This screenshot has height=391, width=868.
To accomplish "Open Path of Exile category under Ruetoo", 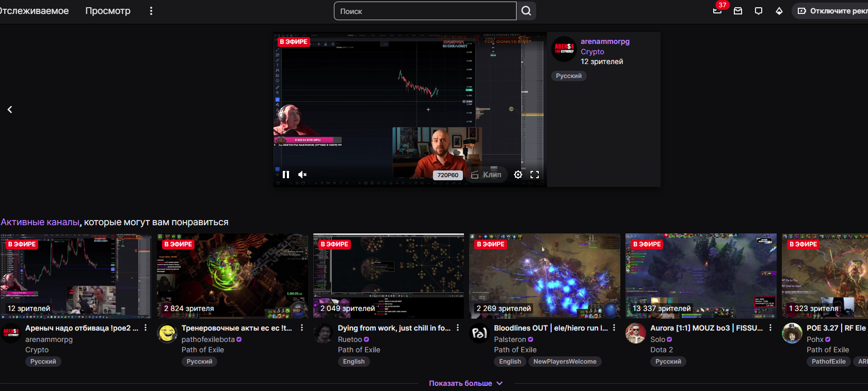I will click(x=359, y=350).
